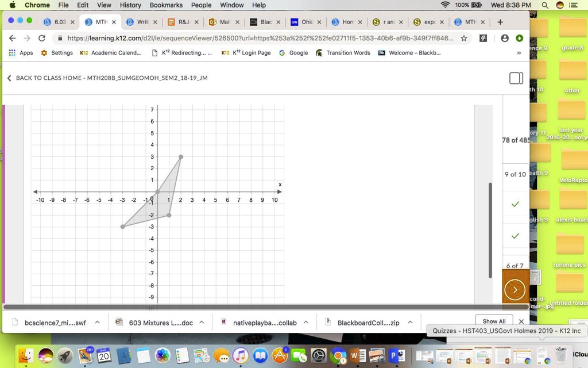Expand the bcscience7_mi...swf download options

tap(98, 323)
